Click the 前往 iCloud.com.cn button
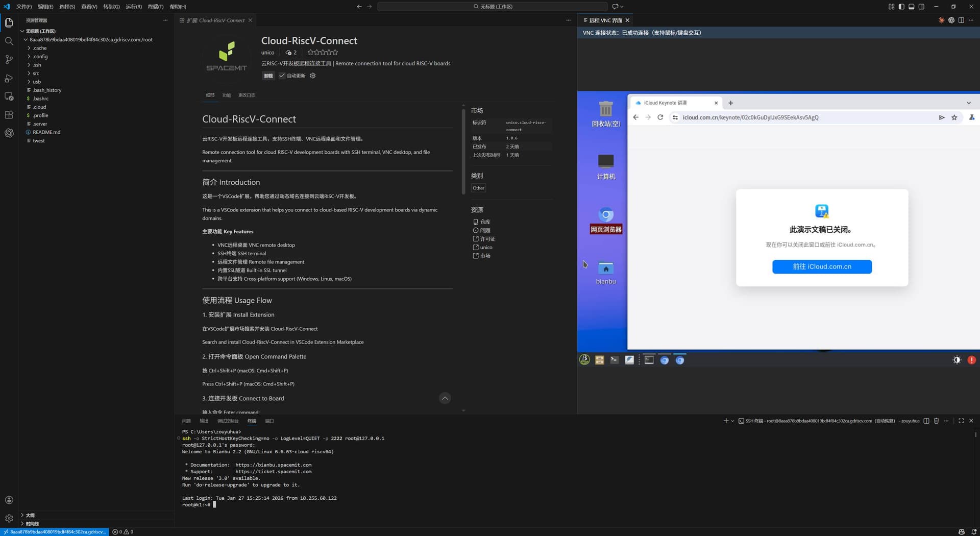Image resolution: width=980 pixels, height=536 pixels. (x=822, y=266)
